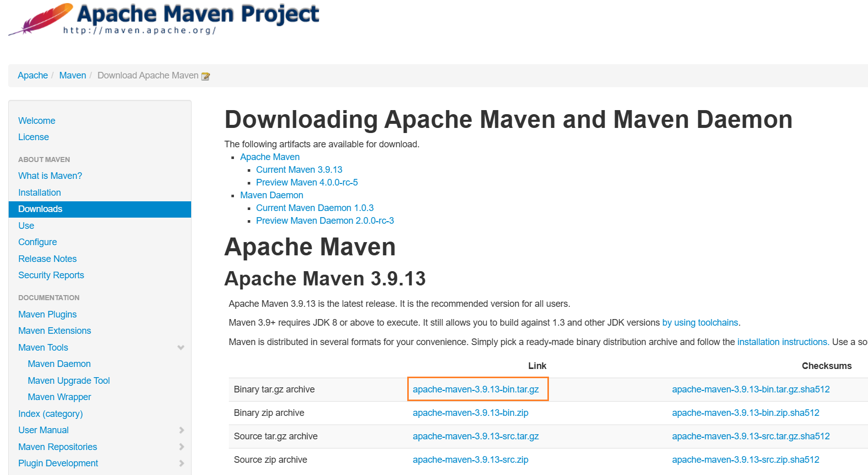Open the User Manual sidebar link
This screenshot has width=868, height=475.
(x=43, y=430)
